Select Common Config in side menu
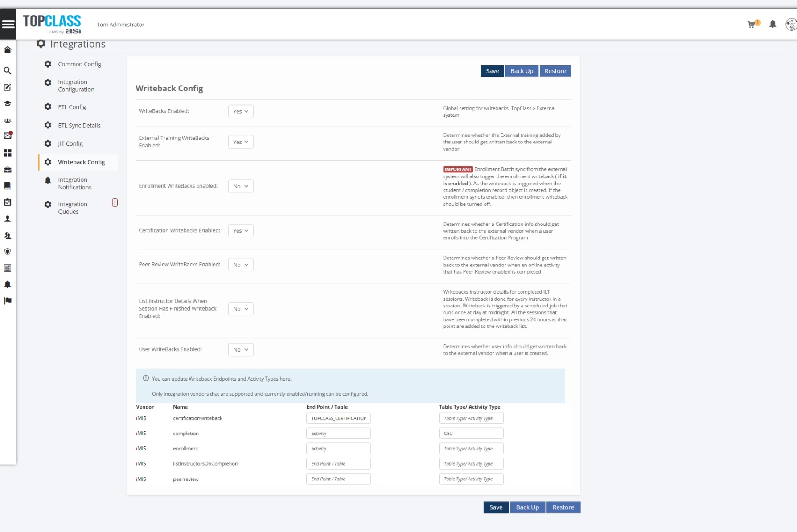 79,64
